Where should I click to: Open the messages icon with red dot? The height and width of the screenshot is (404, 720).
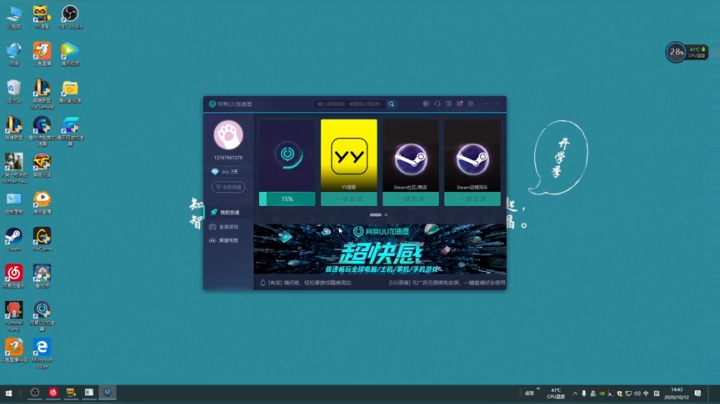click(459, 104)
